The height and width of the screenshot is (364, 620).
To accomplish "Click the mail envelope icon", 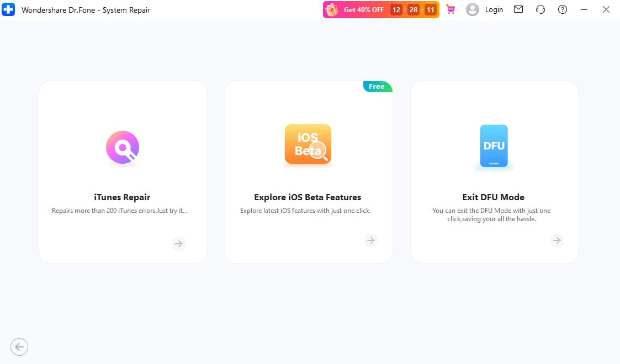I will pos(518,9).
